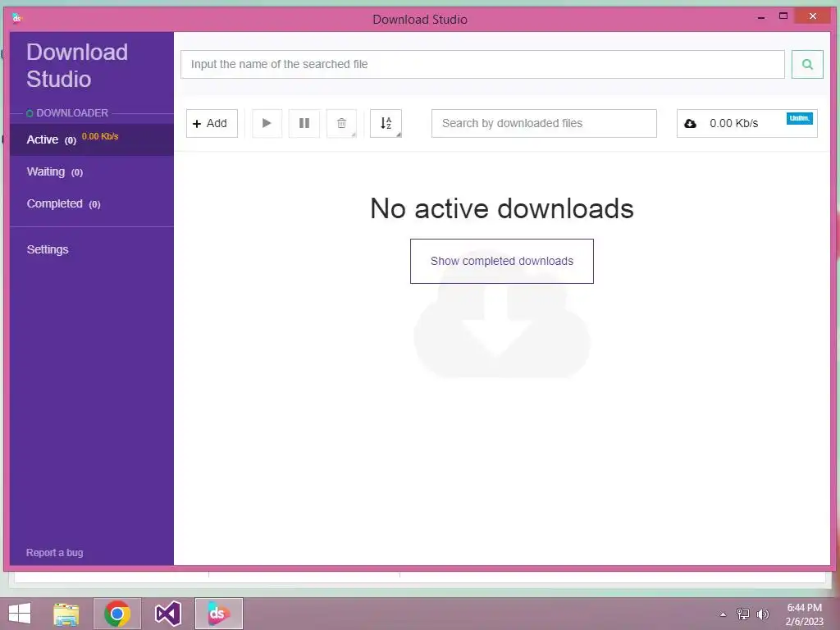This screenshot has height=630, width=840.
Task: Pause downloads with the pause button
Action: coord(304,123)
